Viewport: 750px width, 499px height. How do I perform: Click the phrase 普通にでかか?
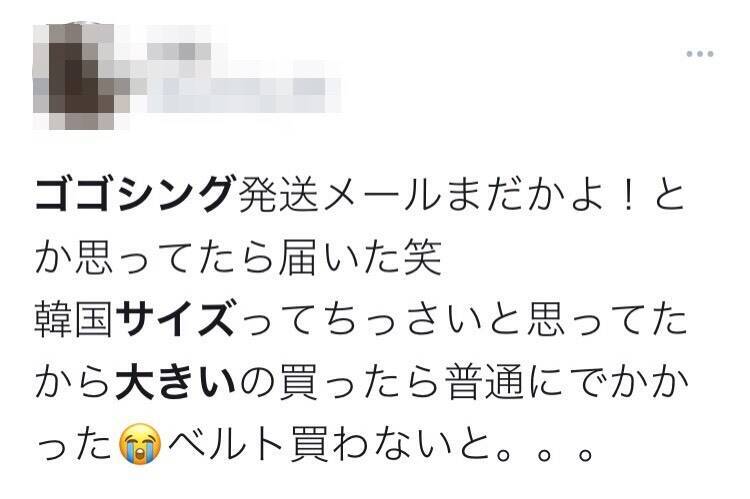pyautogui.click(x=564, y=384)
